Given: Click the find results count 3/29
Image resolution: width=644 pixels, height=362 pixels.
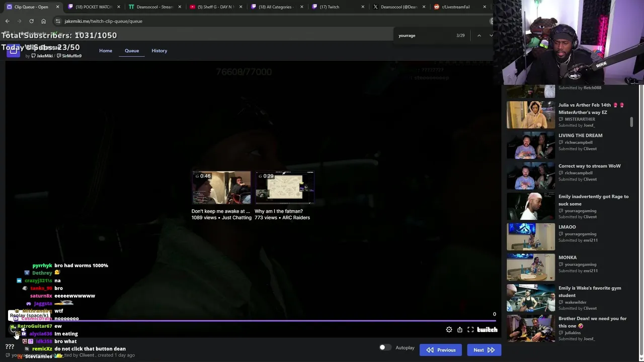Looking at the screenshot, I should pyautogui.click(x=460, y=35).
